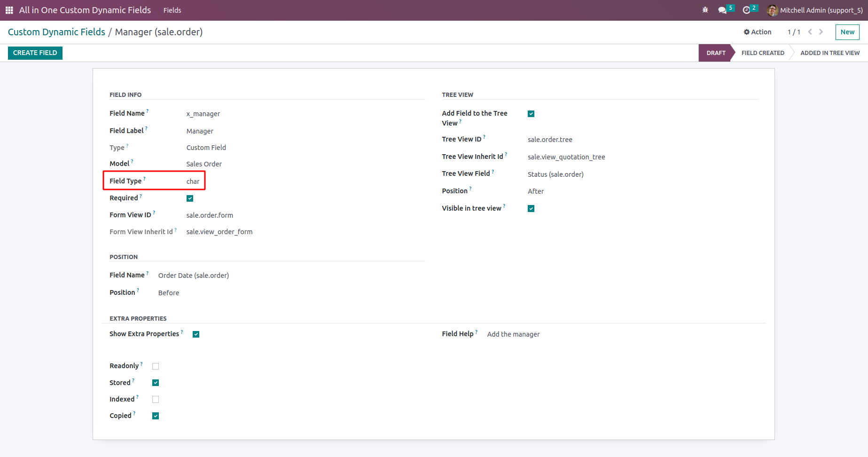Open the activities clock icon
The height and width of the screenshot is (457, 868).
click(x=746, y=10)
